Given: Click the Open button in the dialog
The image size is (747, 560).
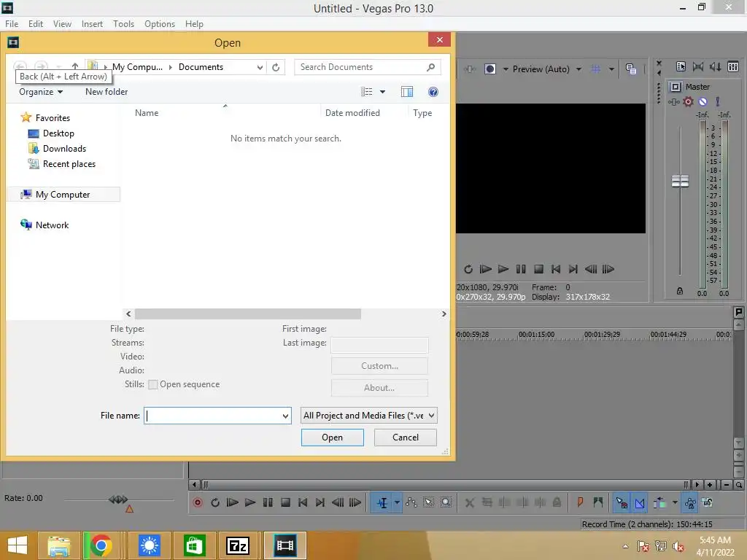Looking at the screenshot, I should click(x=332, y=437).
